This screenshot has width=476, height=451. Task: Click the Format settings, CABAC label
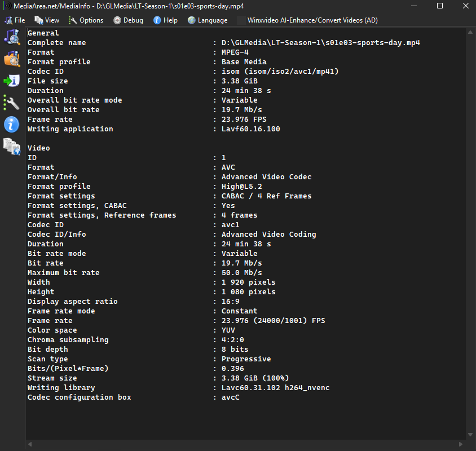point(77,206)
